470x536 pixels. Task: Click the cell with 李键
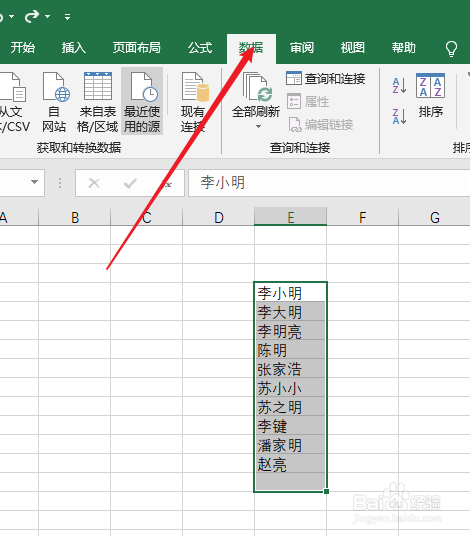coord(291,425)
